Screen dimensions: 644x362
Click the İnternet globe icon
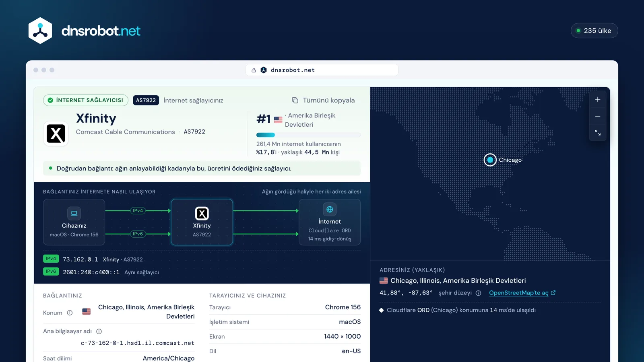pos(330,209)
